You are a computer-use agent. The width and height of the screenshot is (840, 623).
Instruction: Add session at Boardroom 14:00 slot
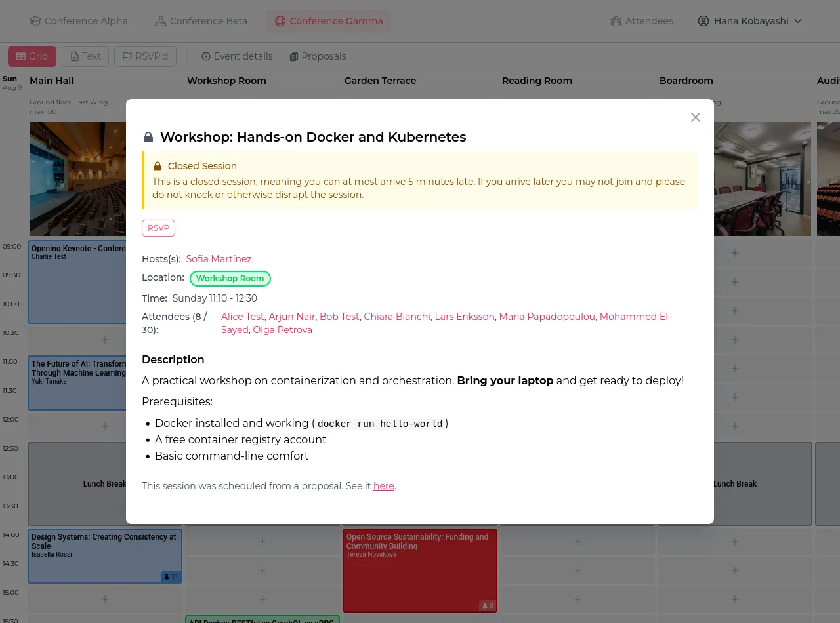[x=735, y=542]
